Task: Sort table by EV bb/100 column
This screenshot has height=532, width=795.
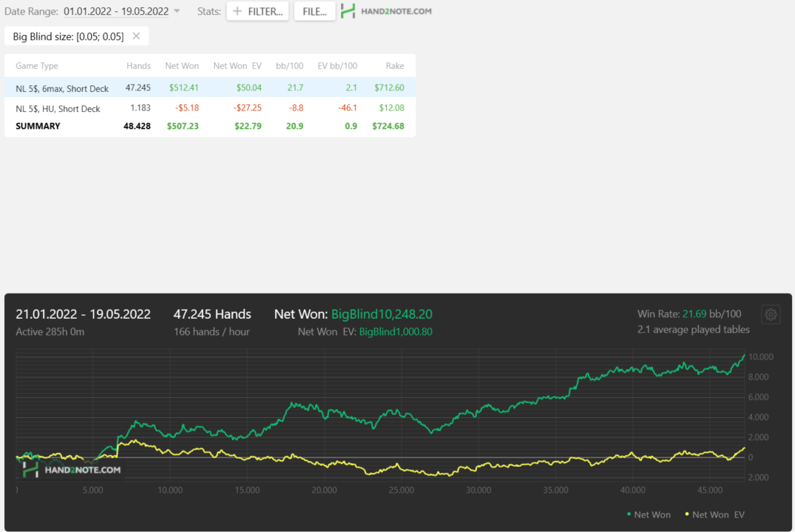Action: (337, 66)
